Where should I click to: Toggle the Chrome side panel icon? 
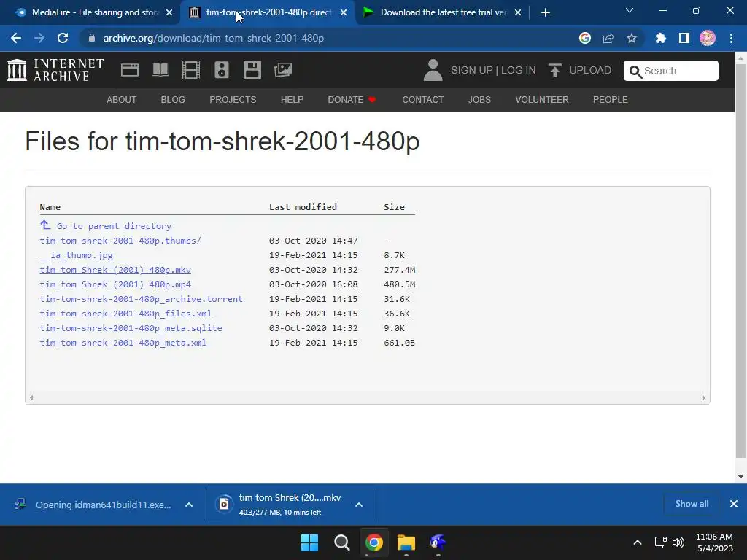[684, 38]
